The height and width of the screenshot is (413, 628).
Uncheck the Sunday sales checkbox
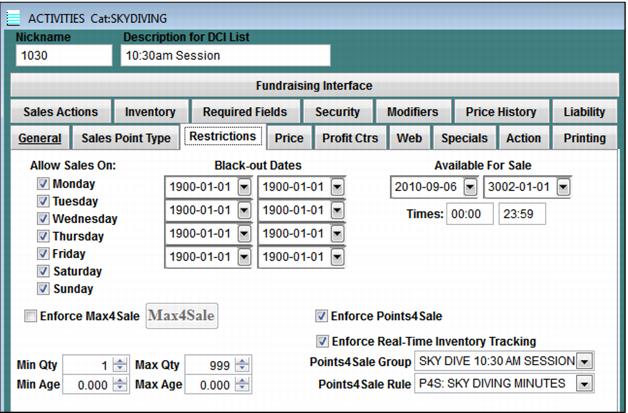click(x=43, y=288)
